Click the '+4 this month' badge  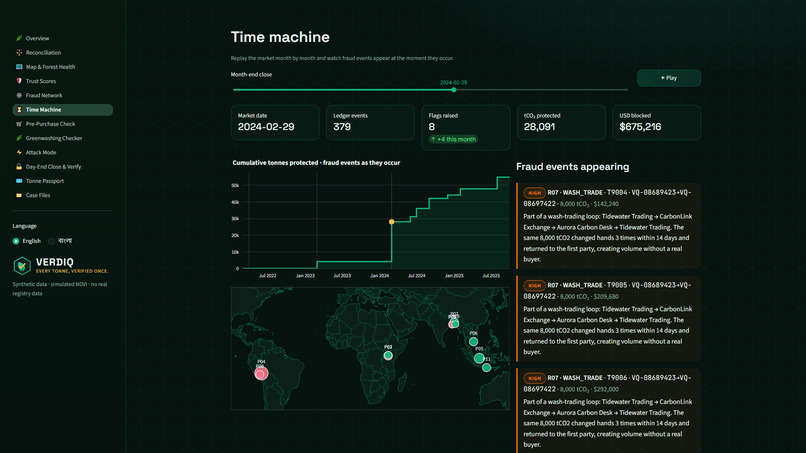pyautogui.click(x=453, y=139)
